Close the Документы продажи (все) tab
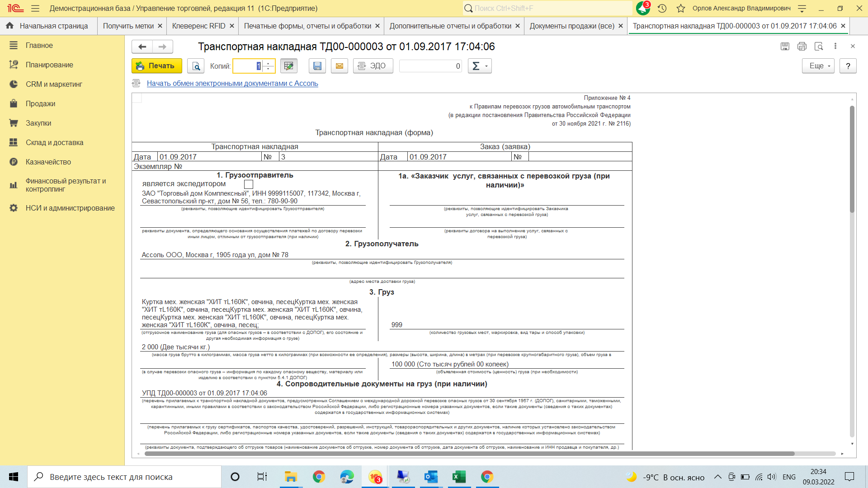This screenshot has height=488, width=868. click(620, 26)
